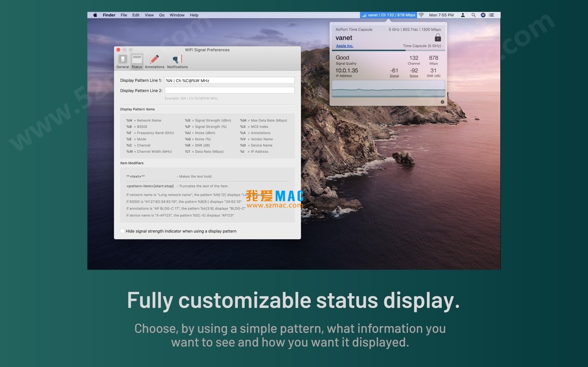
Task: Open the Apple menu
Action: [x=95, y=15]
